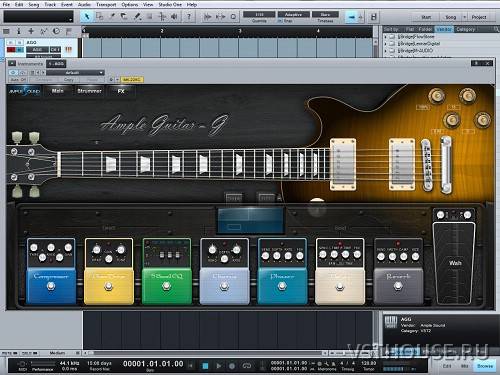The height and width of the screenshot is (375, 500).
Task: Click return to zero transport button
Action: [x=191, y=366]
